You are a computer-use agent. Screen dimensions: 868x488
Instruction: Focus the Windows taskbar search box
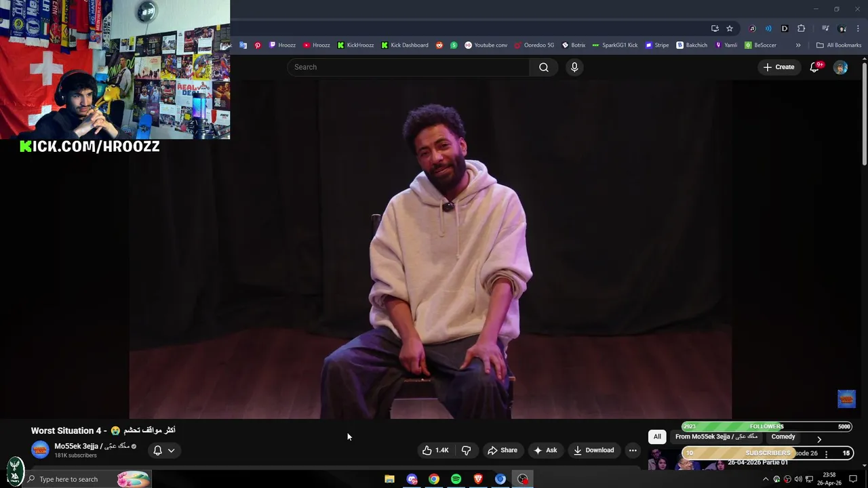click(x=88, y=479)
